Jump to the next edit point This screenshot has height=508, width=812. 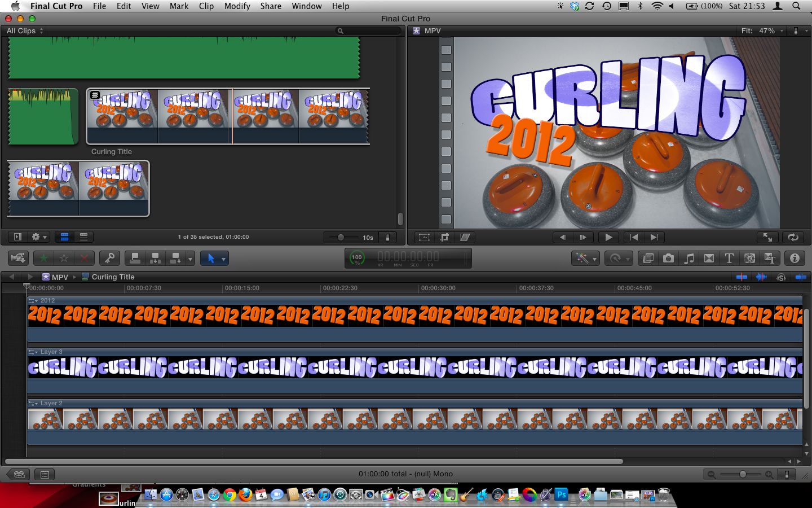654,238
